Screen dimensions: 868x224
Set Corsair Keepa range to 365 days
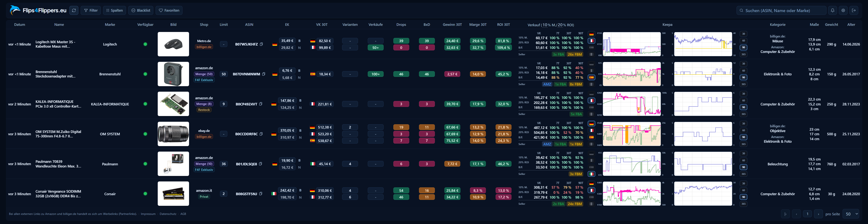(743, 204)
